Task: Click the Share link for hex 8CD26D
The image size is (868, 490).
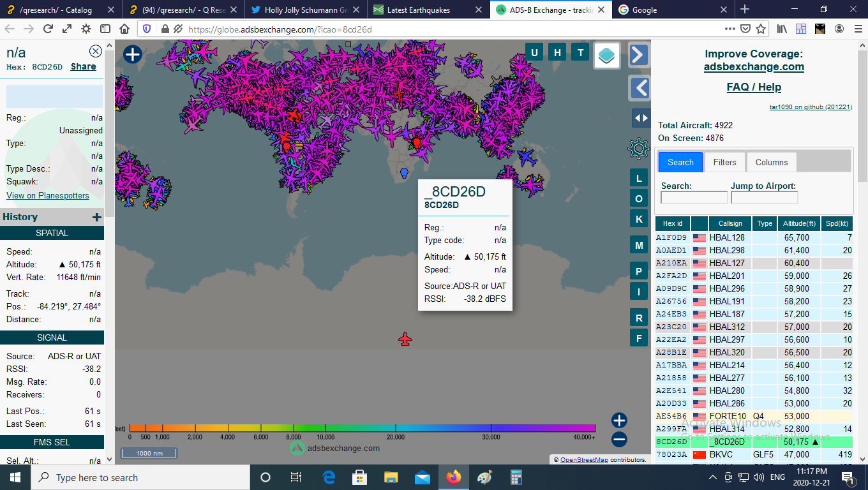Action: click(x=84, y=66)
